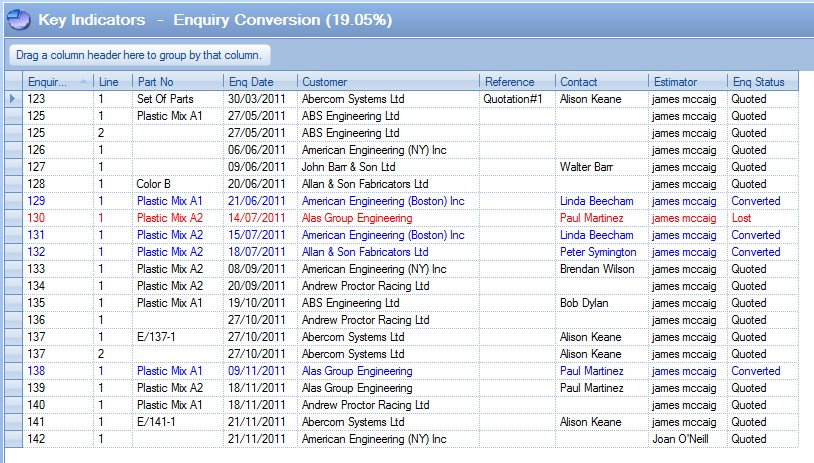The width and height of the screenshot is (814, 463).
Task: Sort by the Contact column header
Action: (600, 82)
